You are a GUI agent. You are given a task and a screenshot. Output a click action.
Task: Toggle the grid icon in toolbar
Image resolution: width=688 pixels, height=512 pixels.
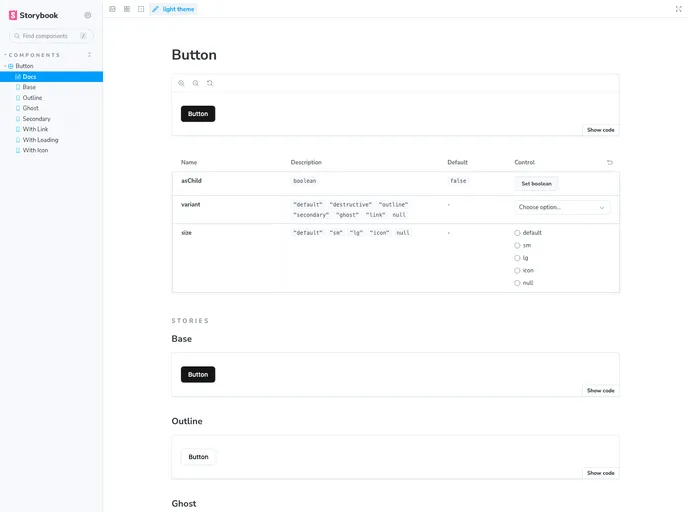point(127,9)
